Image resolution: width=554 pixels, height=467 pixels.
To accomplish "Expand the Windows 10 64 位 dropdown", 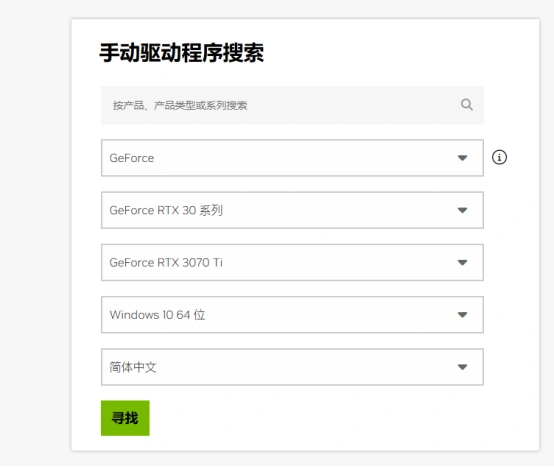I will click(x=292, y=315).
